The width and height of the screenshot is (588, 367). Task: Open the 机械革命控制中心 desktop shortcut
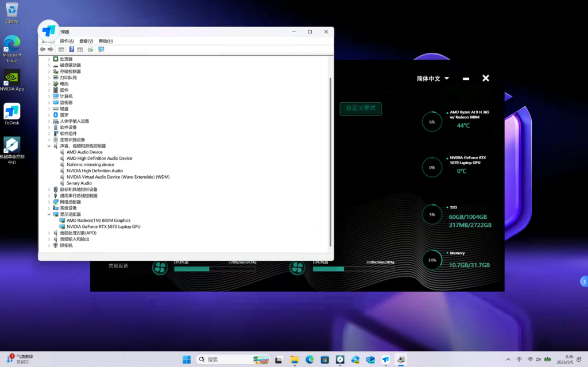[x=11, y=150]
